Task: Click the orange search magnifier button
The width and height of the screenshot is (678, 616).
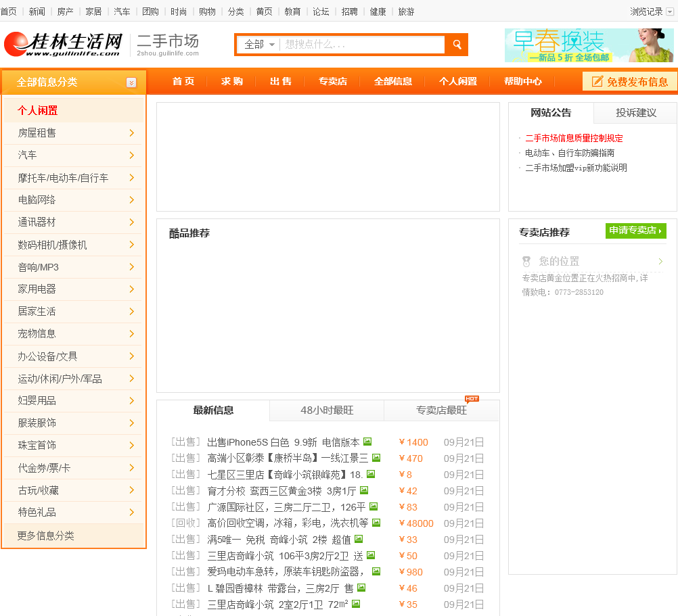Action: click(x=457, y=45)
